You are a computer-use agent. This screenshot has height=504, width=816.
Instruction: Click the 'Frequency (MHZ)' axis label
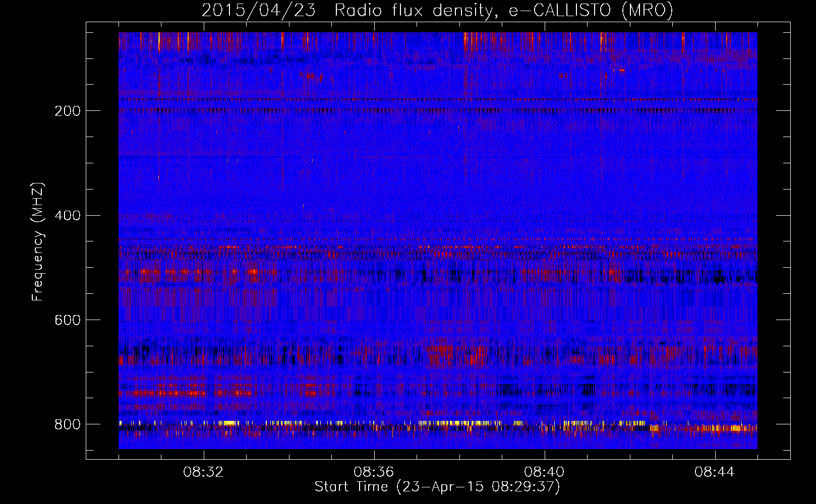(x=37, y=241)
